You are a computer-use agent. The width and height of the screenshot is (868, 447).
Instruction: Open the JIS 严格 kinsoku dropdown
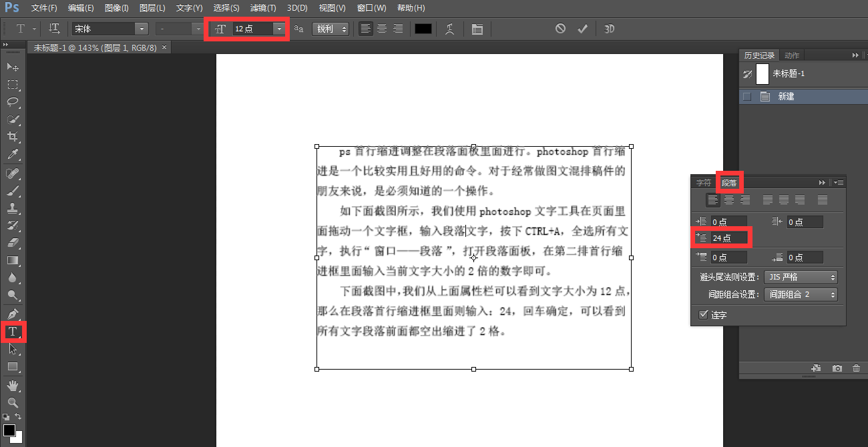click(801, 277)
